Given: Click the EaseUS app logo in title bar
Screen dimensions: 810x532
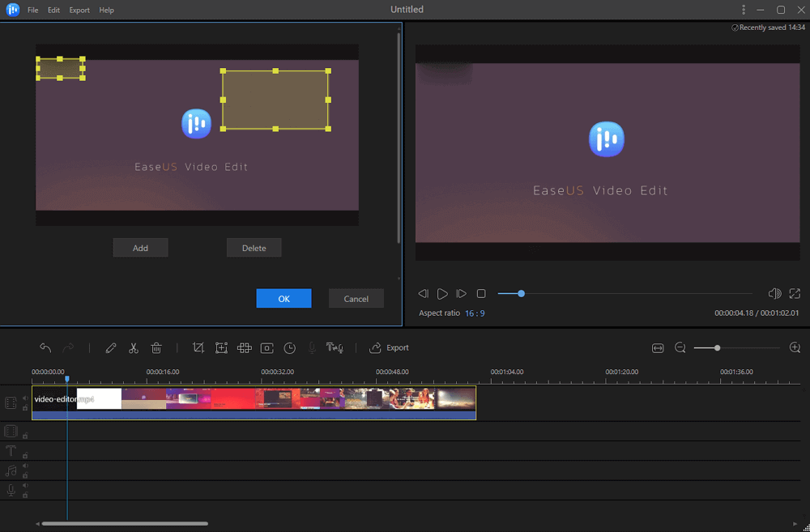Looking at the screenshot, I should tap(13, 10).
